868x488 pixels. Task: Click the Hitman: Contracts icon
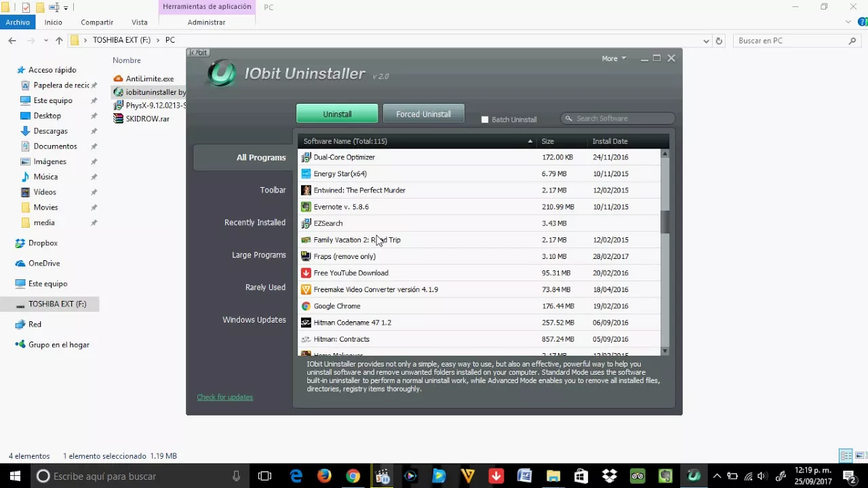tap(306, 339)
